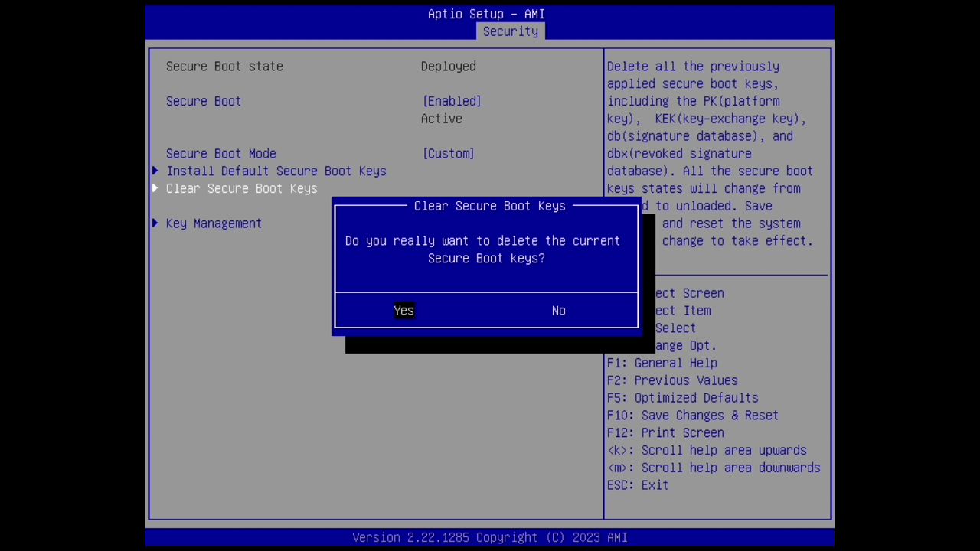980x551 pixels.
Task: Open the Key Management submenu
Action: click(214, 223)
